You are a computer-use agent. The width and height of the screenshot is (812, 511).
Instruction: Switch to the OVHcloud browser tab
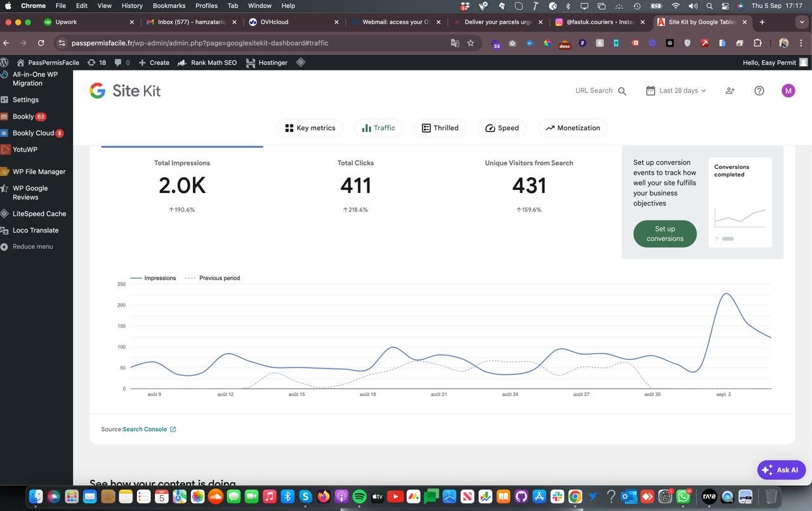click(294, 22)
